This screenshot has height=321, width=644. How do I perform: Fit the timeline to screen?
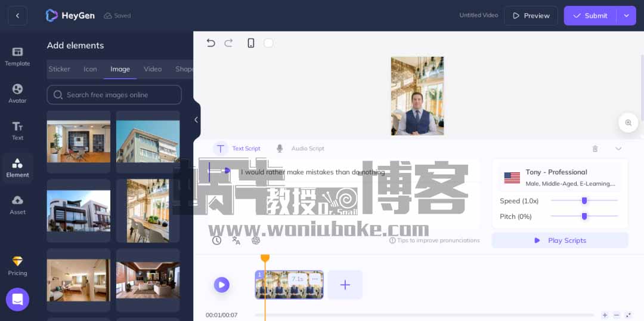(x=628, y=315)
